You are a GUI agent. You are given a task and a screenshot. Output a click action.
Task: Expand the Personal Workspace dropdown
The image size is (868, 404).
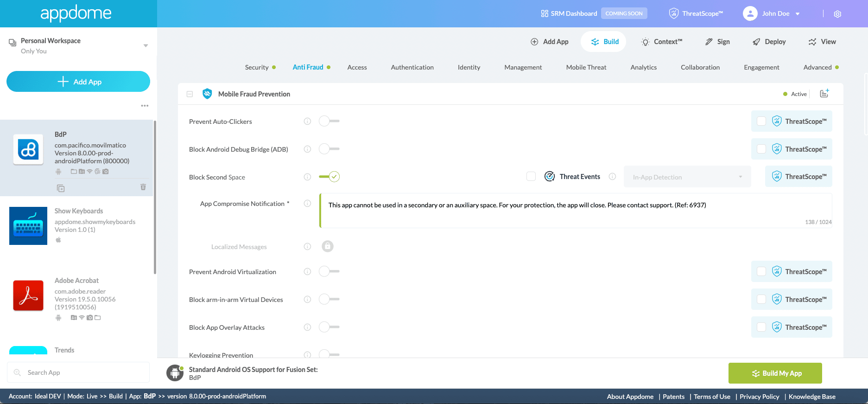(x=146, y=45)
